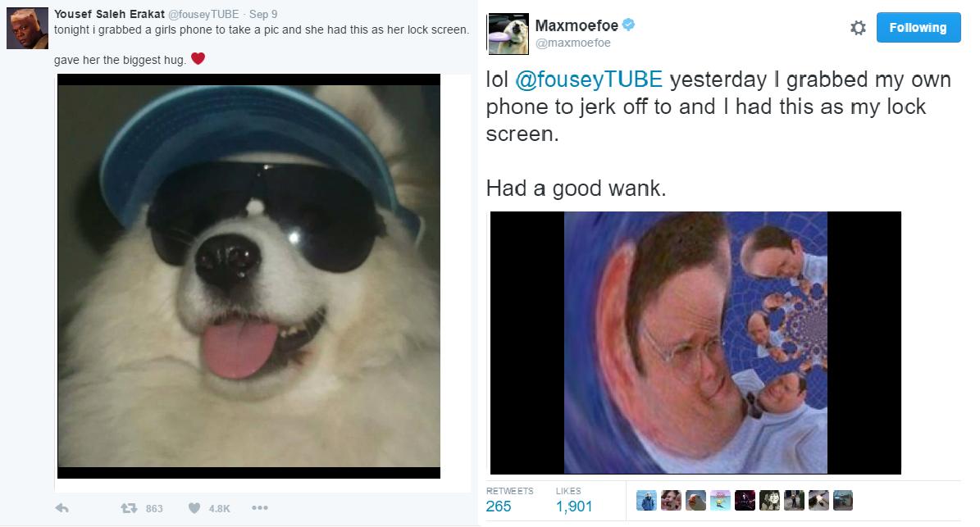980x527 pixels.
Task: Enlarge the distorted bald man image
Action: pyautogui.click(x=695, y=343)
